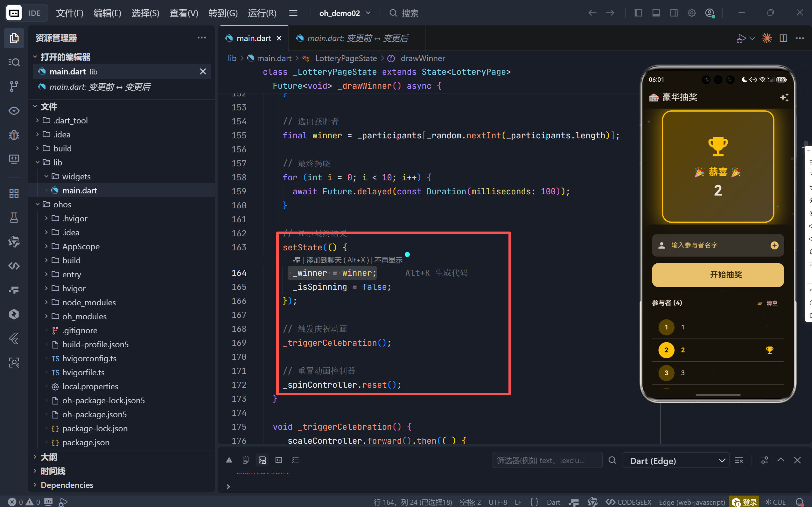Switch to main.dart 变更前↔变更后 tab

[x=357, y=38]
